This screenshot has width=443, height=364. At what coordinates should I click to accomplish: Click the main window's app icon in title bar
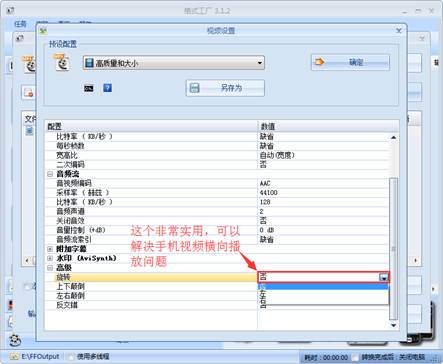[11, 11]
